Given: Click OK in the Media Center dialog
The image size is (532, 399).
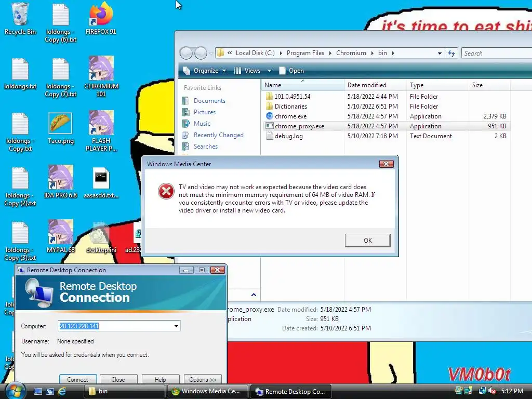Looking at the screenshot, I should pos(367,240).
